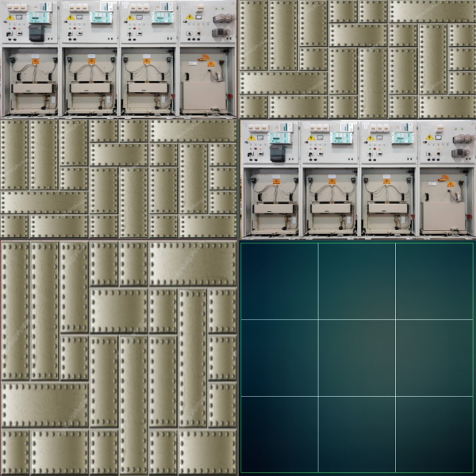The image size is (476, 476).
Task: Click yellow warning triangle on first cabinet, top-left photo
Action: [11, 19]
